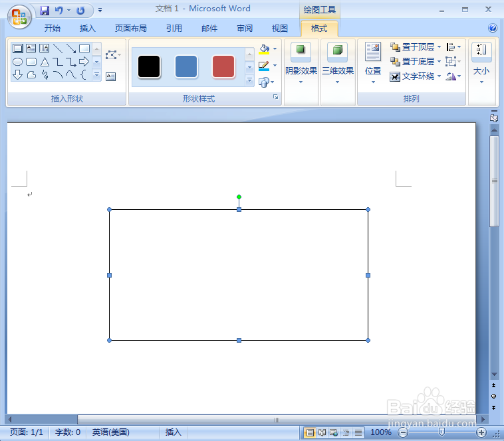Choose the scribble shape tool

[45, 75]
